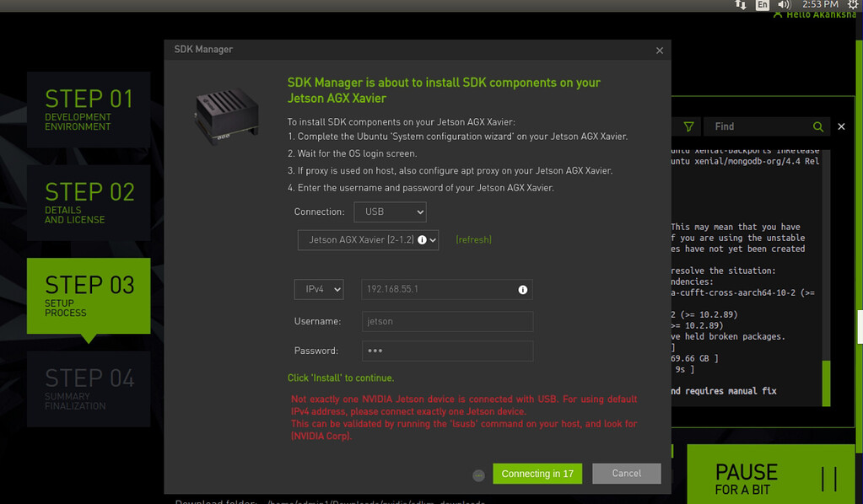Select STEP 04 Summary Finalization
The image size is (863, 504).
pyautogui.click(x=89, y=389)
